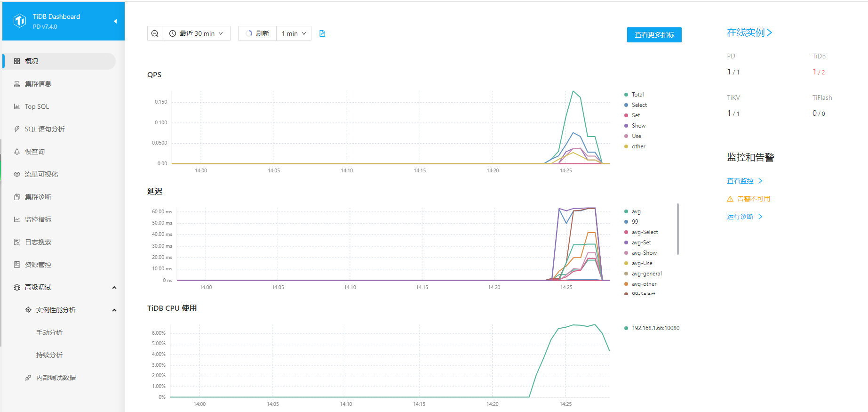This screenshot has height=412, width=868.
Task: Click the 查看更多指标 button
Action: [x=654, y=35]
